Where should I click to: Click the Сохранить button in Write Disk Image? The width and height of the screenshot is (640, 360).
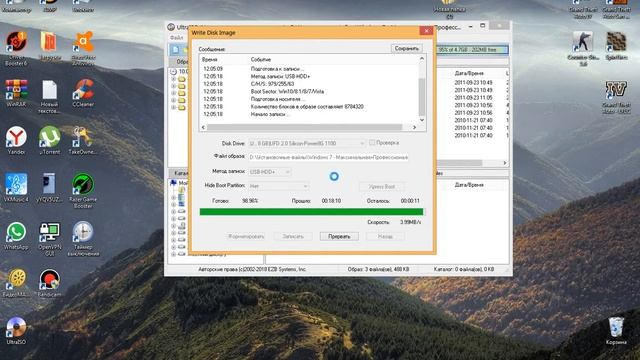[407, 48]
